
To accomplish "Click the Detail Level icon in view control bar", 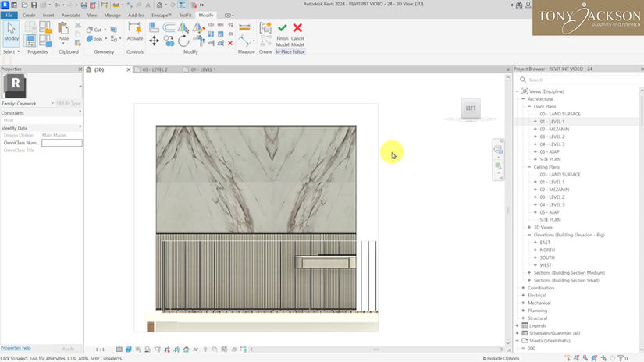I will (119, 350).
